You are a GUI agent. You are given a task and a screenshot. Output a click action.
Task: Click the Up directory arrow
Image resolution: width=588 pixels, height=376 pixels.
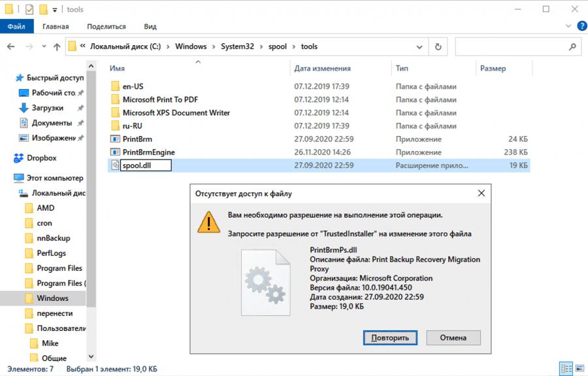[57, 47]
